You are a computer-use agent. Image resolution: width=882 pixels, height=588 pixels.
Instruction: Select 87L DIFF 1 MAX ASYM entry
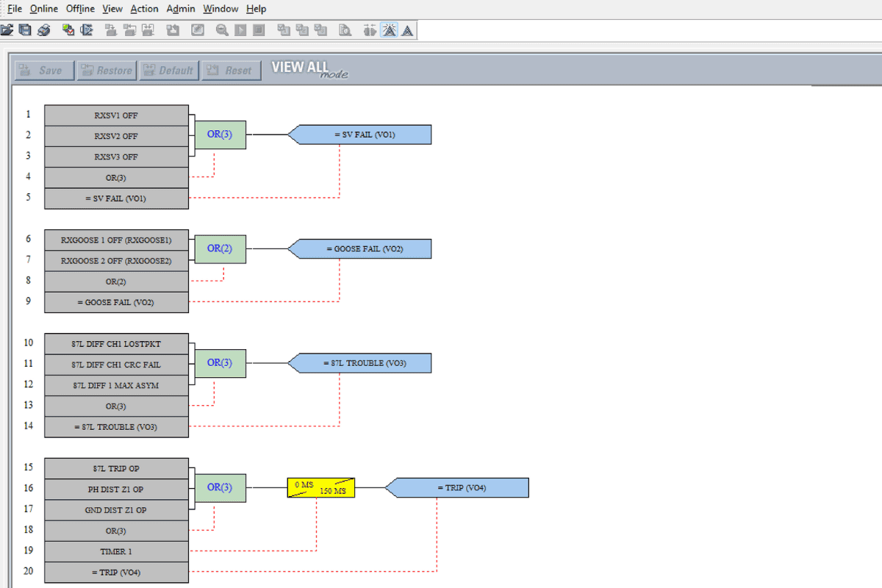[116, 385]
